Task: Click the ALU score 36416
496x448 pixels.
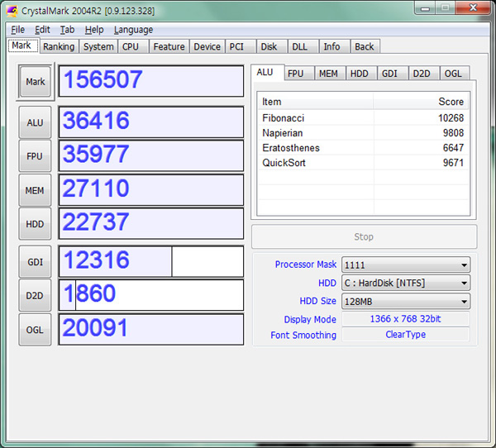Action: (151, 122)
